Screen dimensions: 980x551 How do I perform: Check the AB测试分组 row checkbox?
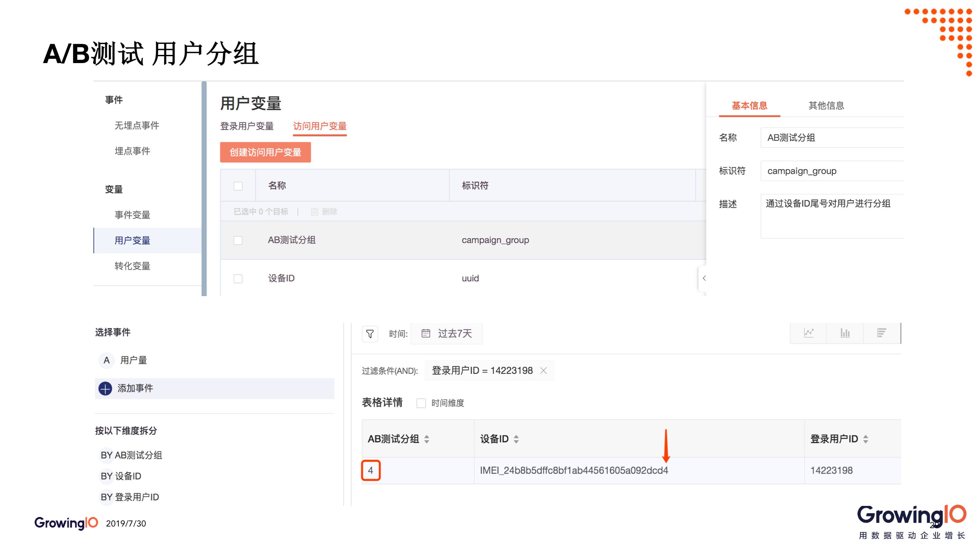[x=238, y=241]
